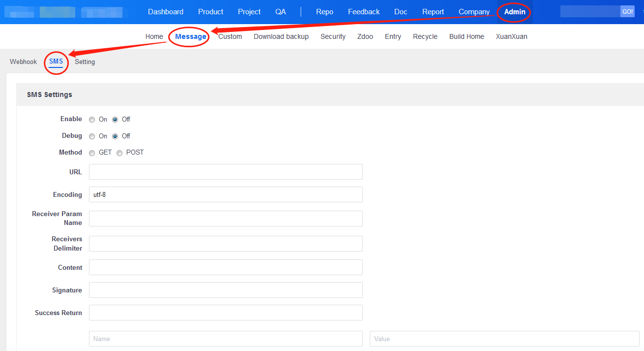This screenshot has height=351, width=644.
Task: Select the Debug On radio button
Action: (x=92, y=136)
